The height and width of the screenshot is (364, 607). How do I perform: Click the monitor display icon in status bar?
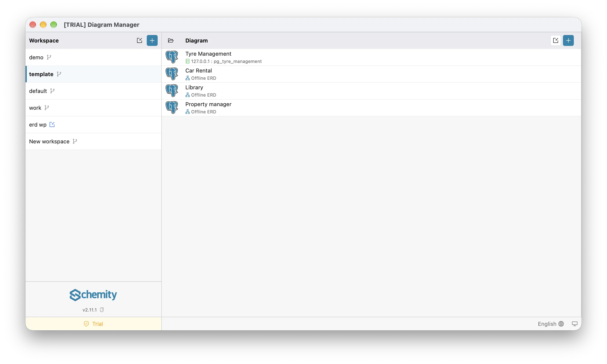(x=575, y=324)
